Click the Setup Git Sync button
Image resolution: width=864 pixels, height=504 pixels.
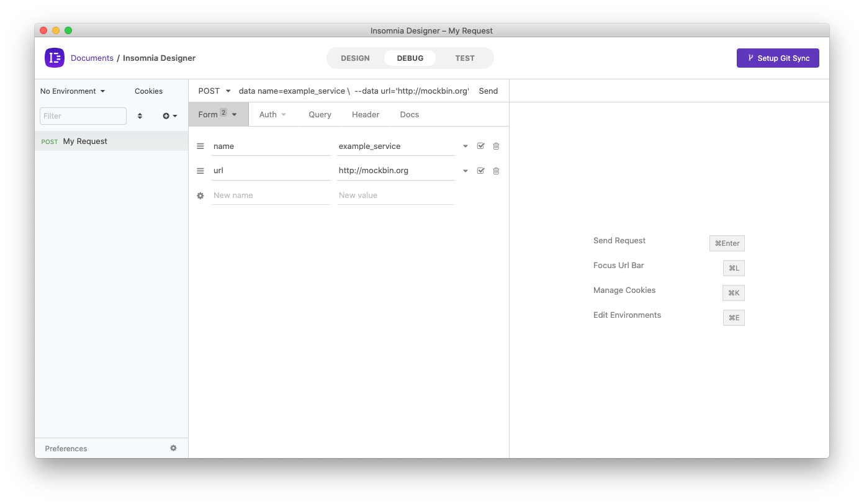[778, 58]
